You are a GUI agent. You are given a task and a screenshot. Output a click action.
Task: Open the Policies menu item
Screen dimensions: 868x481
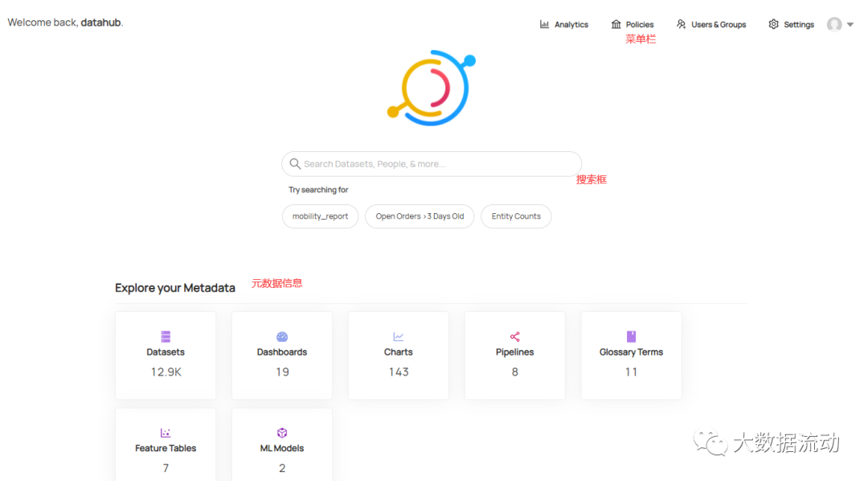coord(633,24)
